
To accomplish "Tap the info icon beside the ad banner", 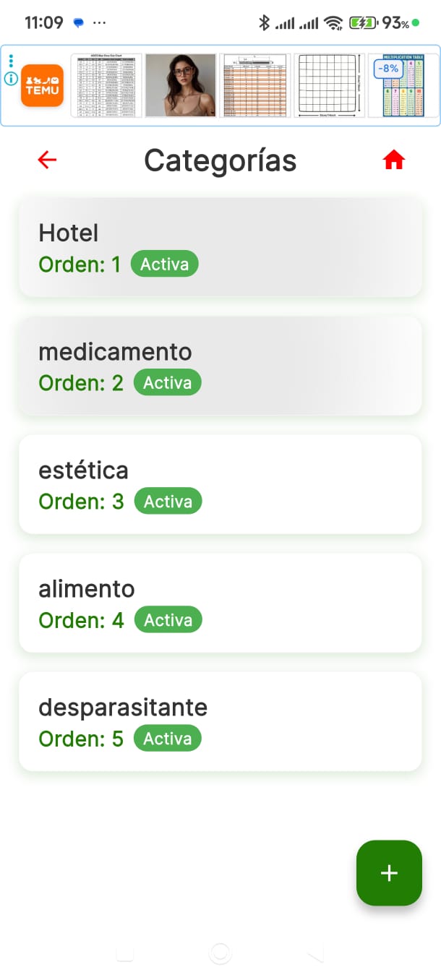I will [x=10, y=79].
